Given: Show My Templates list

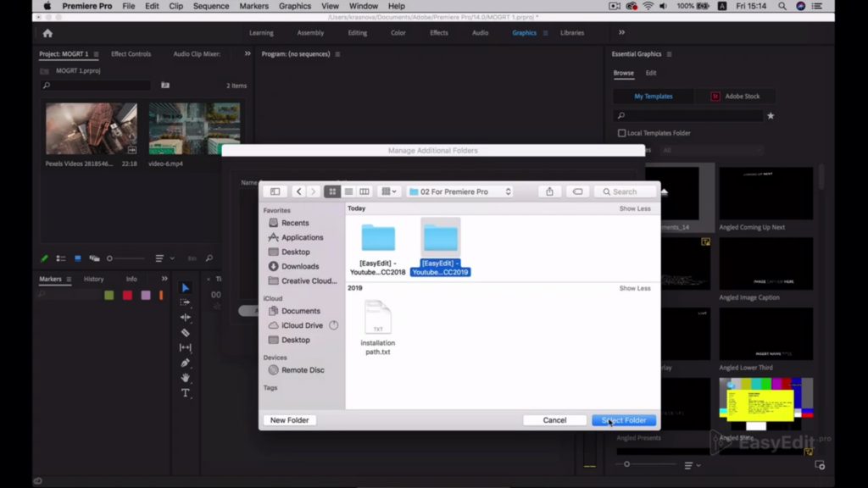Looking at the screenshot, I should [654, 97].
